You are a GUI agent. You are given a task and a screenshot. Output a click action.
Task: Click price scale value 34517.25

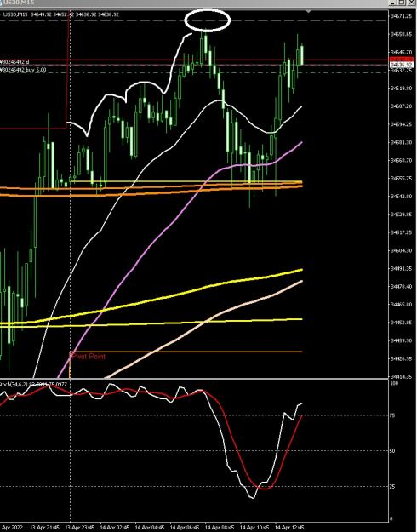click(x=402, y=232)
